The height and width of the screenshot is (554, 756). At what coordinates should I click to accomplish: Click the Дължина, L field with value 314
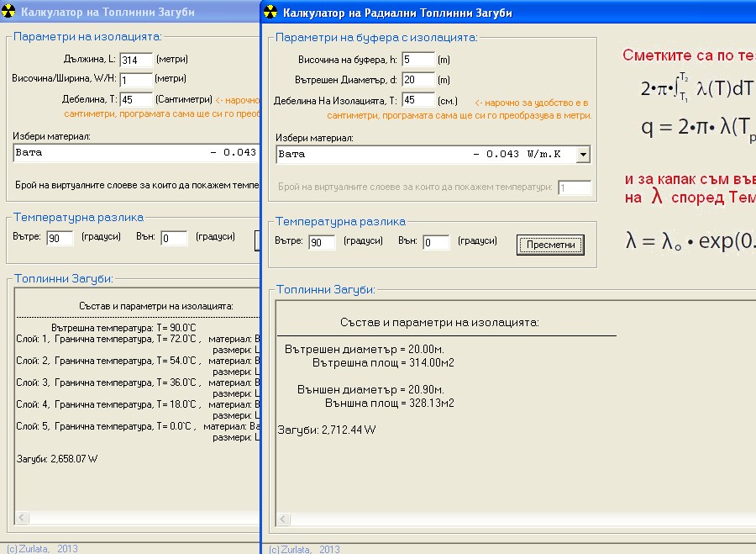click(x=136, y=60)
